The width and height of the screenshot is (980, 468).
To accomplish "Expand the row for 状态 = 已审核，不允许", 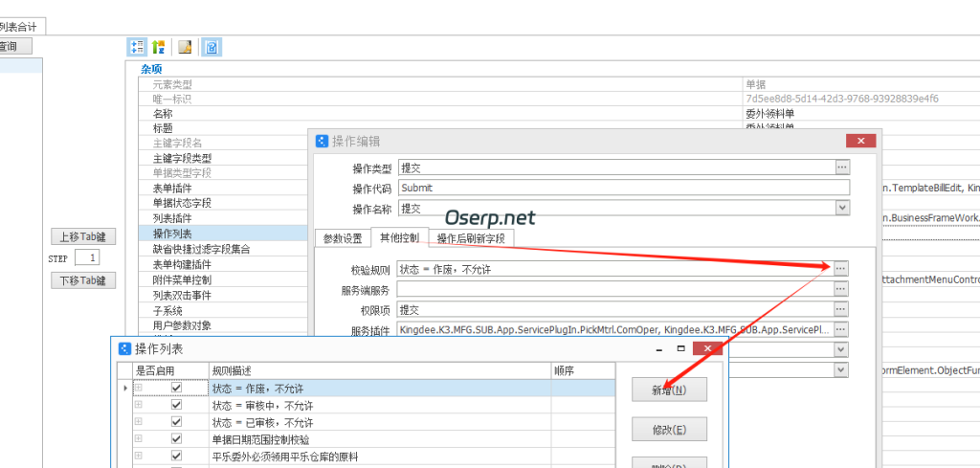I will pyautogui.click(x=139, y=422).
